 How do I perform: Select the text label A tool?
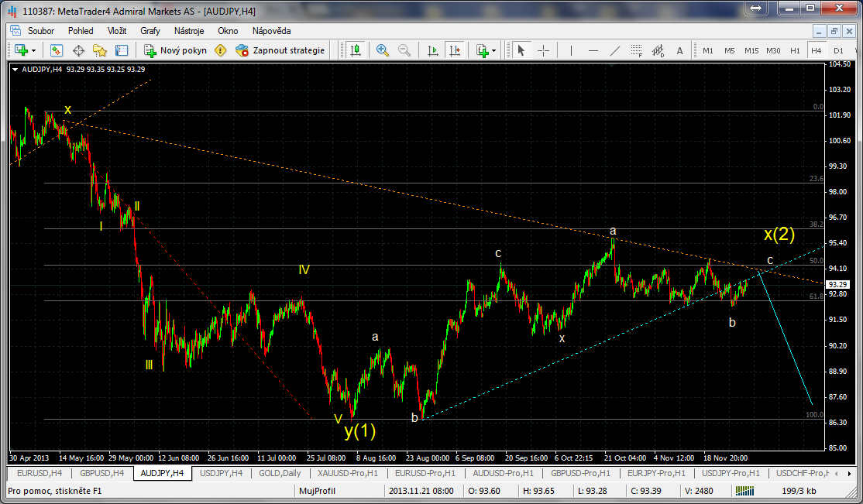coord(679,50)
